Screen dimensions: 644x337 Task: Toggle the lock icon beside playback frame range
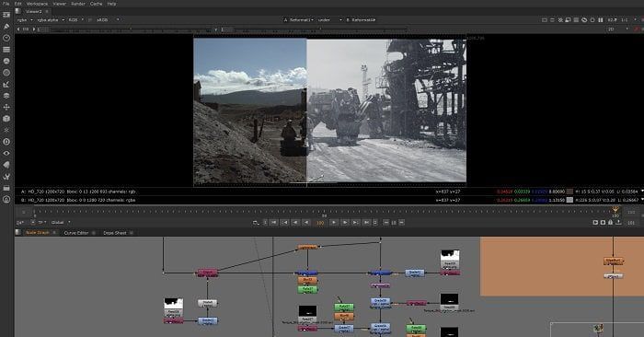click(x=610, y=222)
